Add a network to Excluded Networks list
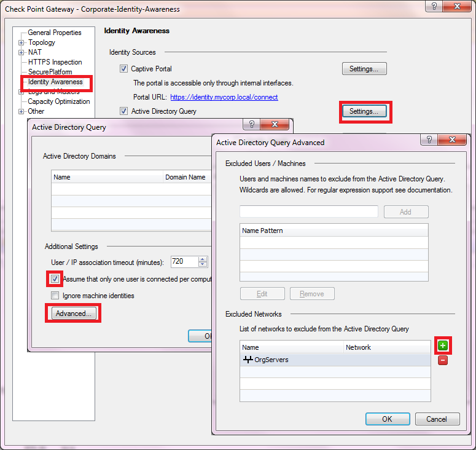This screenshot has width=476, height=450. 443,345
